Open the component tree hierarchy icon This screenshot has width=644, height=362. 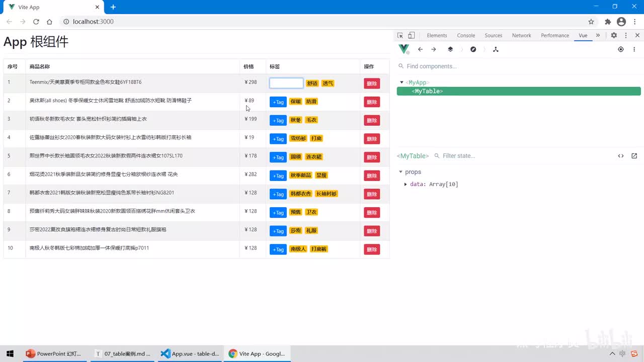[496, 49]
